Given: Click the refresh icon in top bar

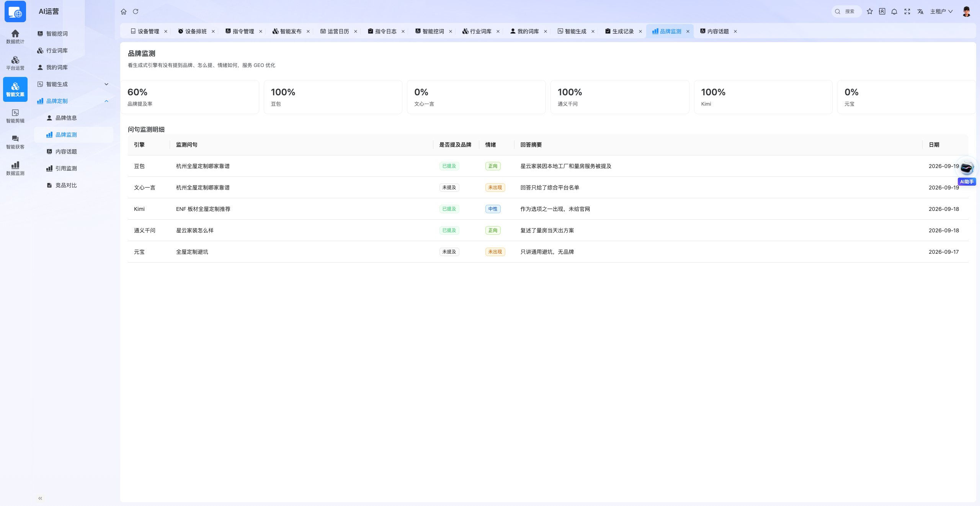Looking at the screenshot, I should pos(136,11).
